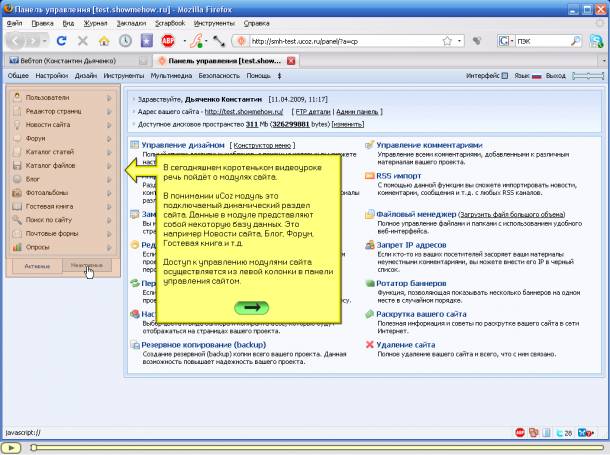610x455 pixels.
Task: Go to the Home page icon
Action: 104,40
